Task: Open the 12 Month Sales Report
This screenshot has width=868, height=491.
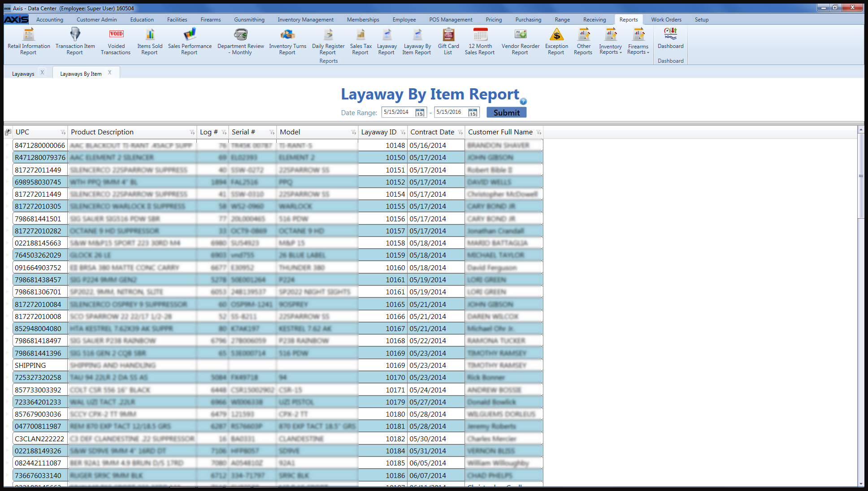Action: coord(480,41)
